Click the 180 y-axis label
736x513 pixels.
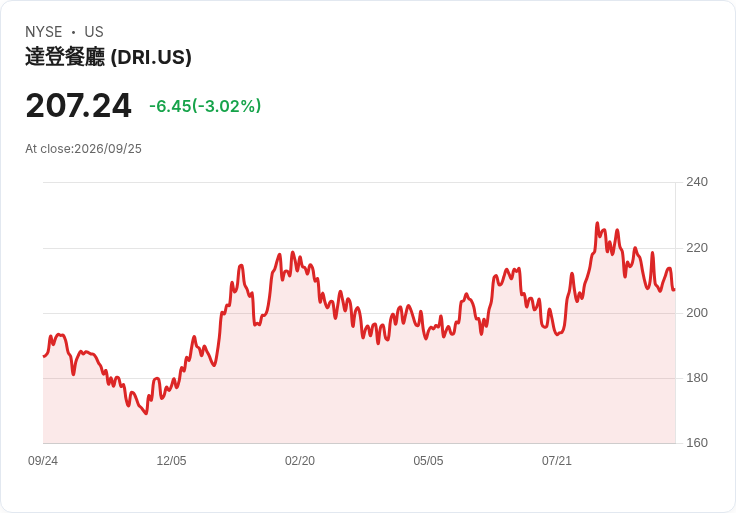point(697,378)
